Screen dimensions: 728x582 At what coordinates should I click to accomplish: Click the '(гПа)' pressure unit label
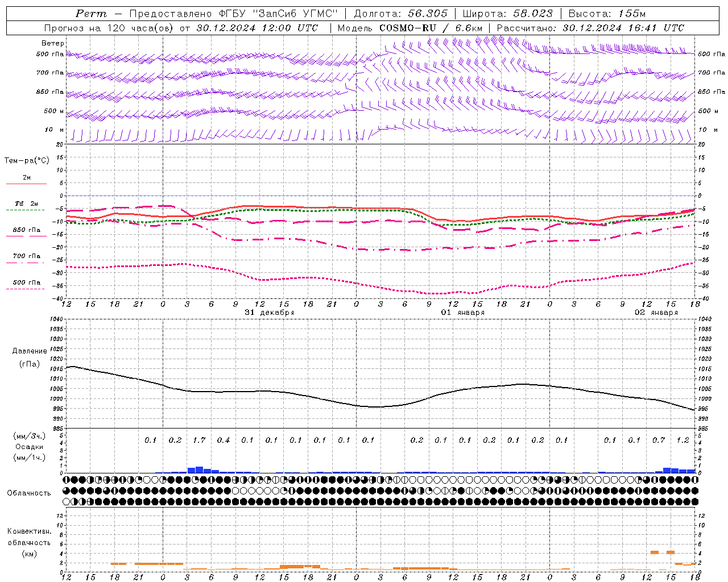tap(30, 364)
